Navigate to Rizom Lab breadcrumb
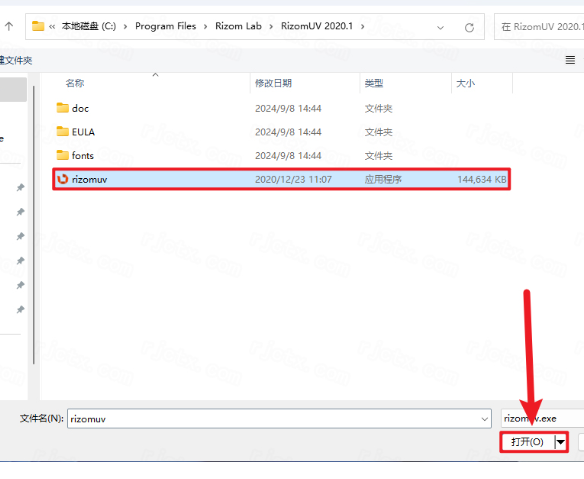 click(x=238, y=26)
